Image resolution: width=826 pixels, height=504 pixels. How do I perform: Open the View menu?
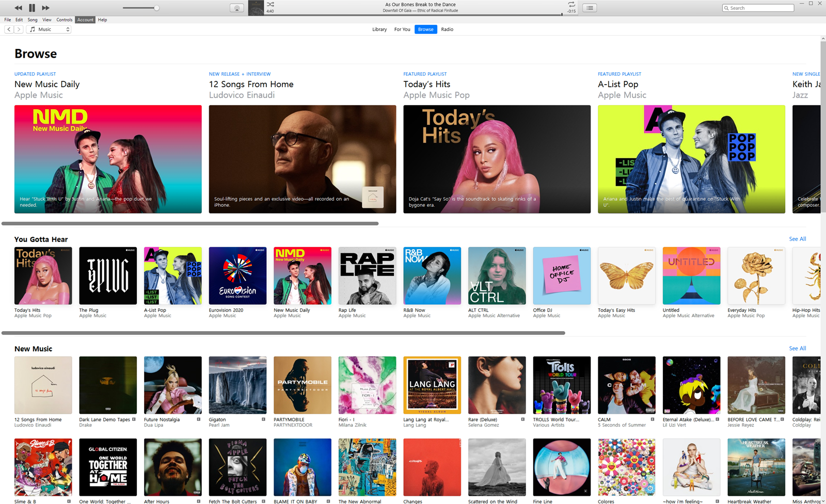point(47,20)
